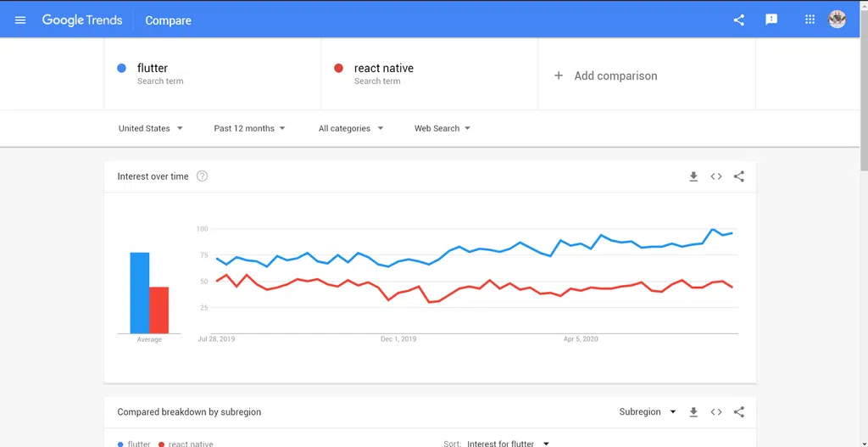
Task: Open the account profile avatar
Action: click(837, 20)
